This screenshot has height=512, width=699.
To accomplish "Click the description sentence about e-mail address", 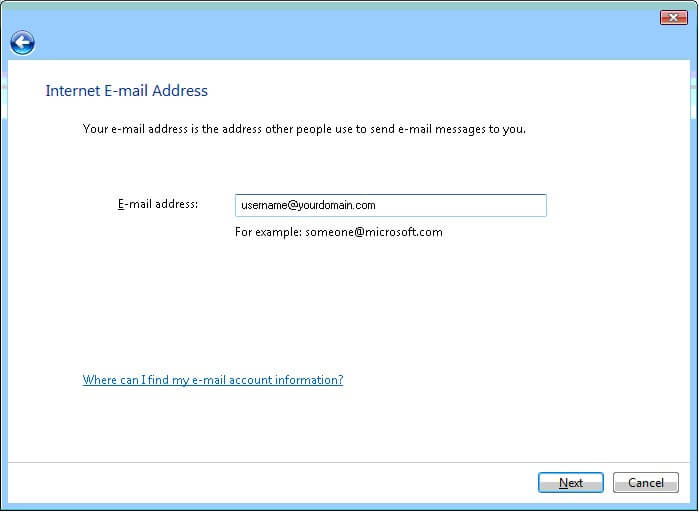I will (x=304, y=129).
